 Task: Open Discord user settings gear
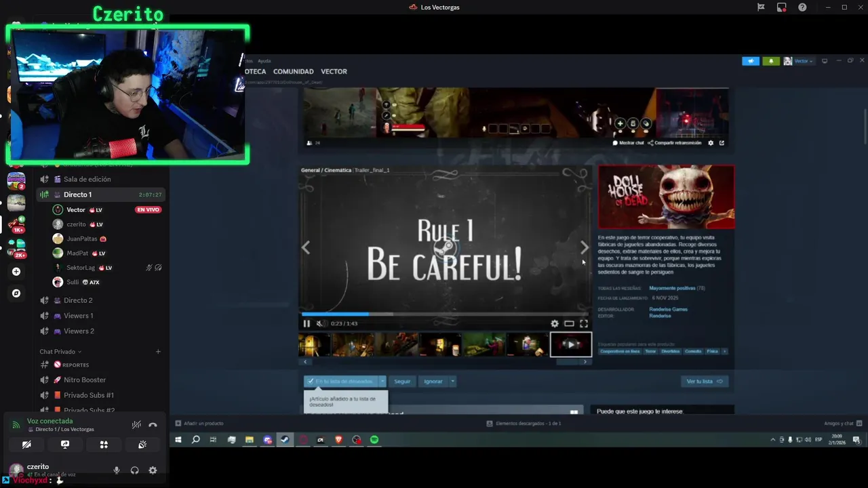click(x=153, y=470)
